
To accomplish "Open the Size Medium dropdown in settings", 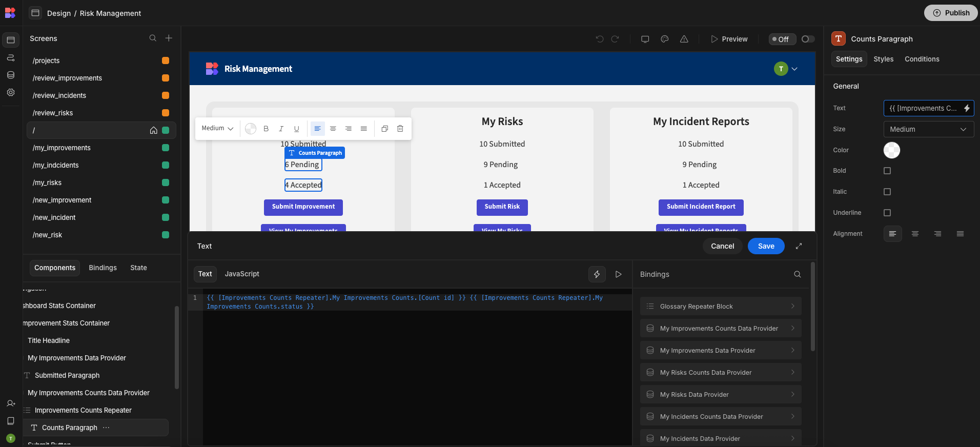I will tap(928, 129).
